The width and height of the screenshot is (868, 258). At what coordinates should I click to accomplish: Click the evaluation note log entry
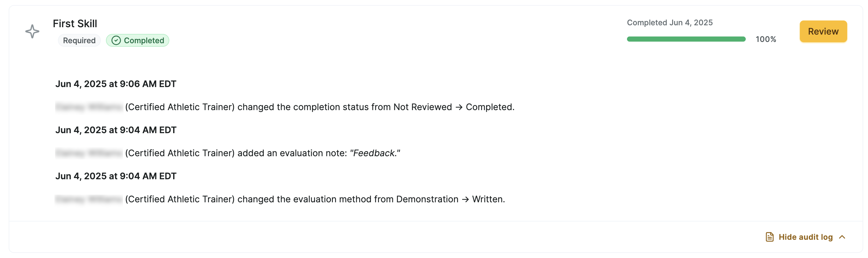pyautogui.click(x=228, y=153)
